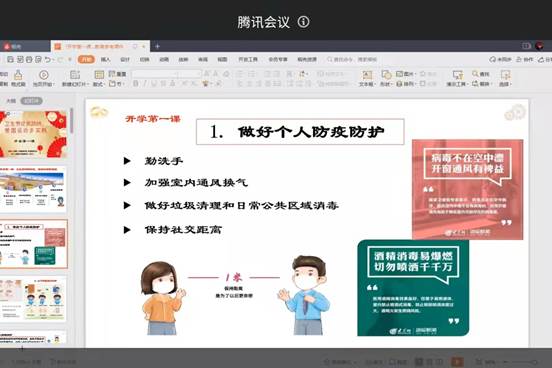Click the Italic formatting icon

(x=145, y=84)
